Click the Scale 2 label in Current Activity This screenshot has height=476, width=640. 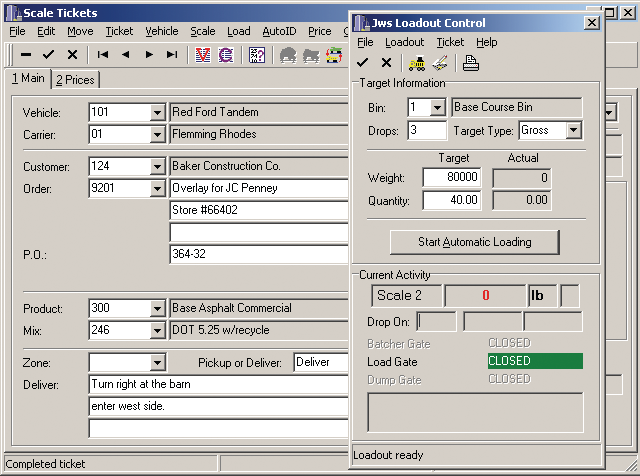[x=407, y=296]
